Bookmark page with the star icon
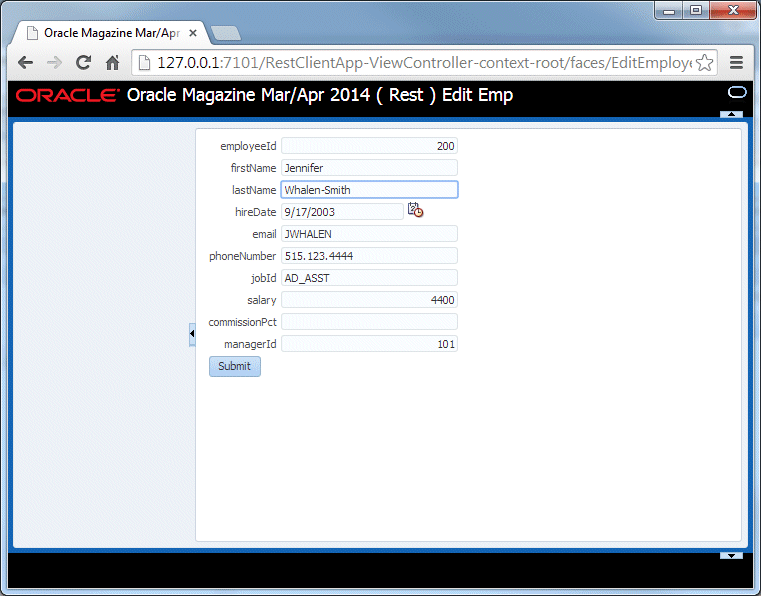The height and width of the screenshot is (596, 761). [704, 63]
